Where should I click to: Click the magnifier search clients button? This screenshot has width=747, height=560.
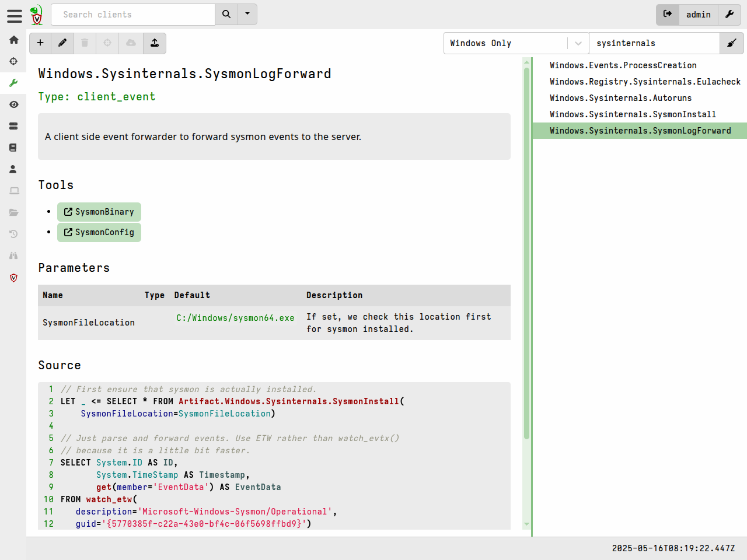click(x=226, y=15)
